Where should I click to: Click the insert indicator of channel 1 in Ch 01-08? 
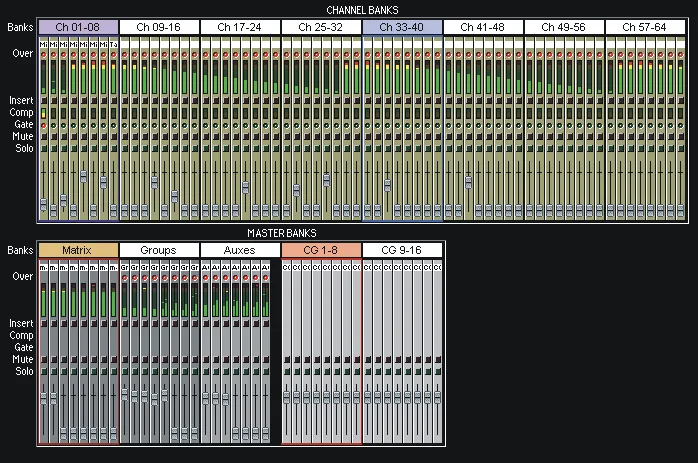pos(44,101)
